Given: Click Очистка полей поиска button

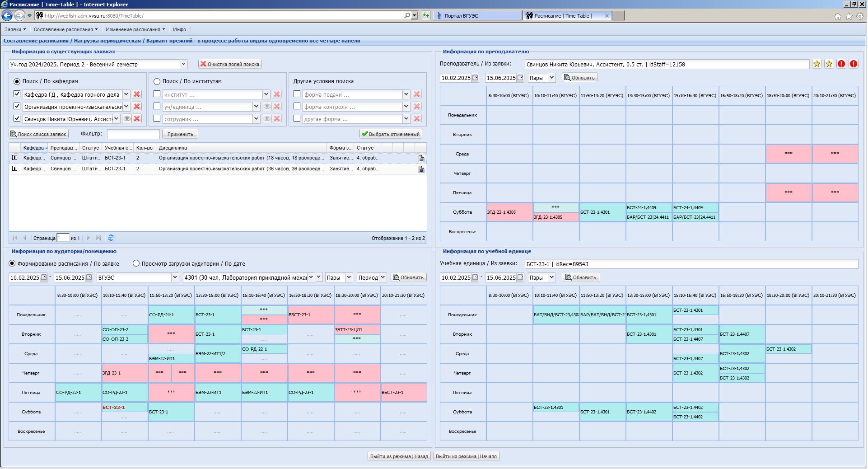Looking at the screenshot, I should point(230,64).
